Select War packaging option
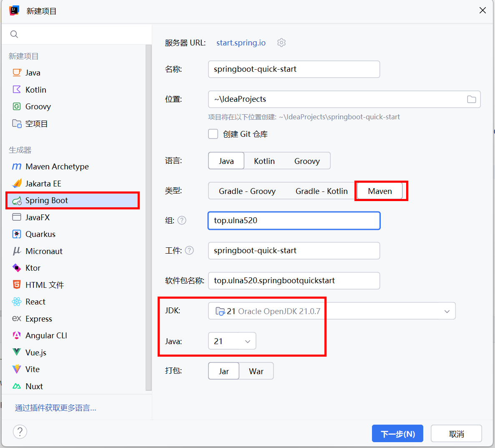This screenshot has width=495, height=448. (256, 371)
